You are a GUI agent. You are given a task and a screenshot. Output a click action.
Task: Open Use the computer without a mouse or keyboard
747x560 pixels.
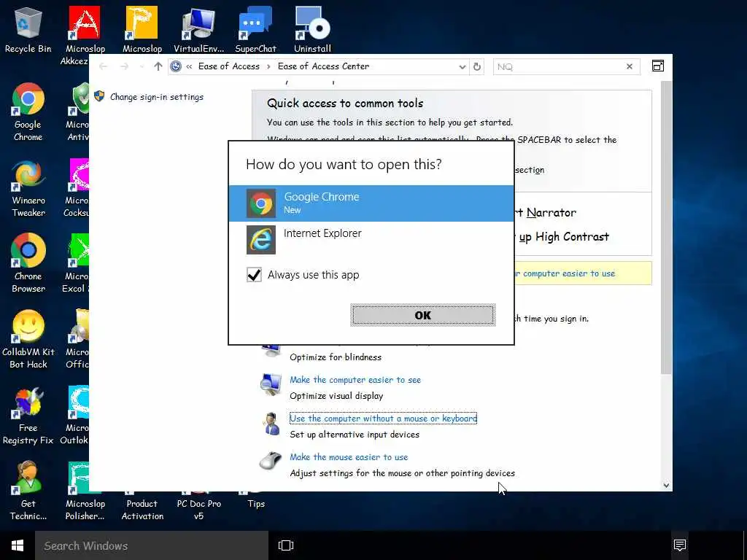pos(383,418)
